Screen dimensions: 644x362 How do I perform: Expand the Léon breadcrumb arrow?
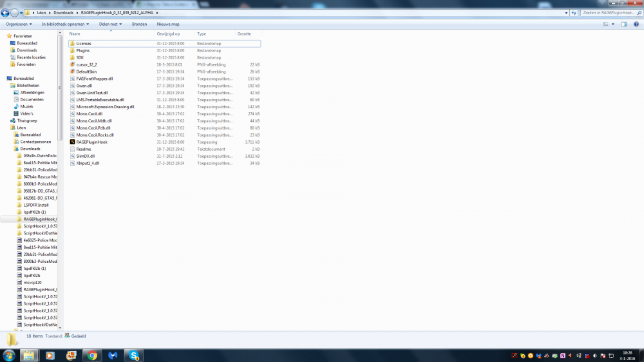[50, 13]
